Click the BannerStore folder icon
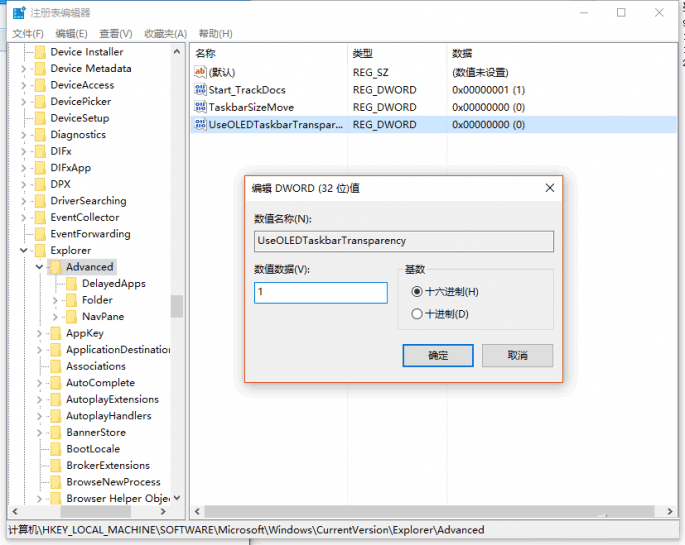This screenshot has width=685, height=545. tap(56, 433)
